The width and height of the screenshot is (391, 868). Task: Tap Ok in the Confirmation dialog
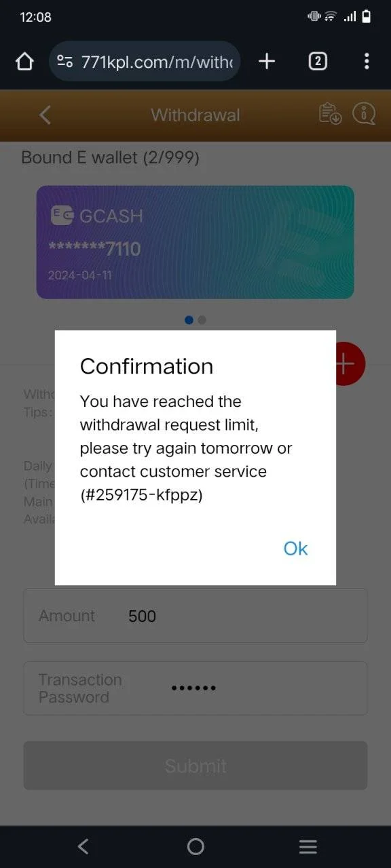pos(295,548)
